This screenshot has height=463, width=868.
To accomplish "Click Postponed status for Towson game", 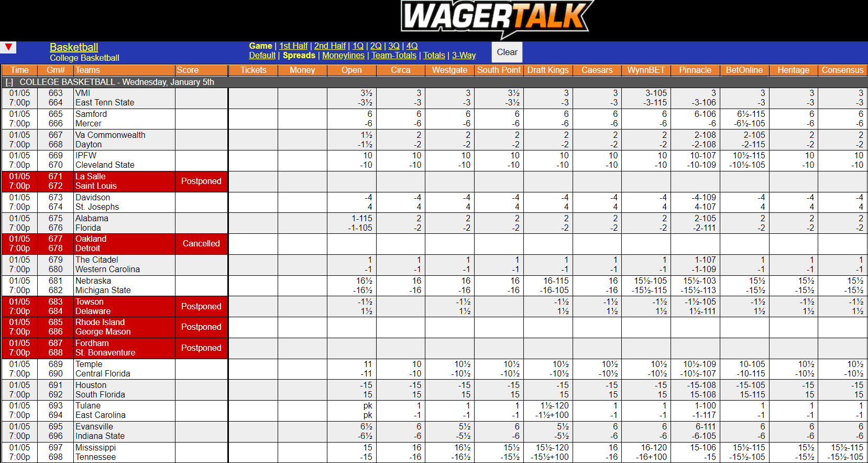I will click(201, 307).
